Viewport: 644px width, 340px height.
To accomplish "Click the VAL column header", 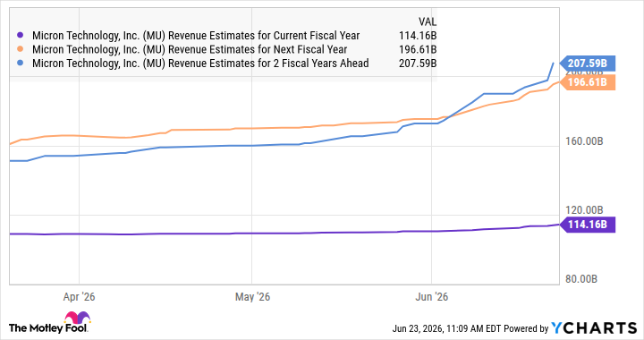I will click(428, 21).
